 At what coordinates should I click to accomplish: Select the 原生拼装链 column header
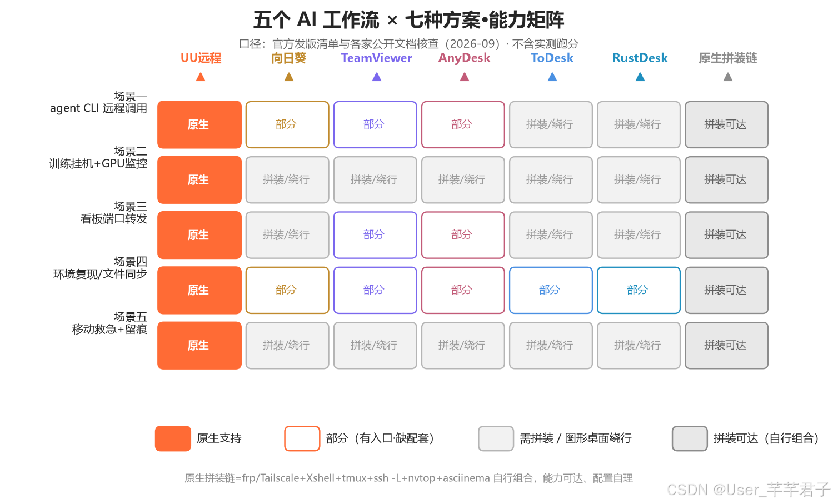tap(728, 58)
